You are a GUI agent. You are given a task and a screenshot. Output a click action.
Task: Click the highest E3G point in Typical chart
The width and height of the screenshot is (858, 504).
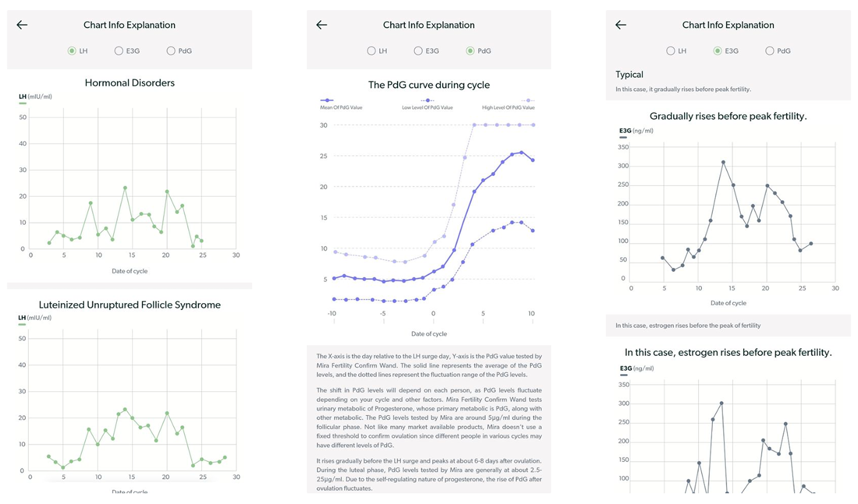click(x=723, y=162)
